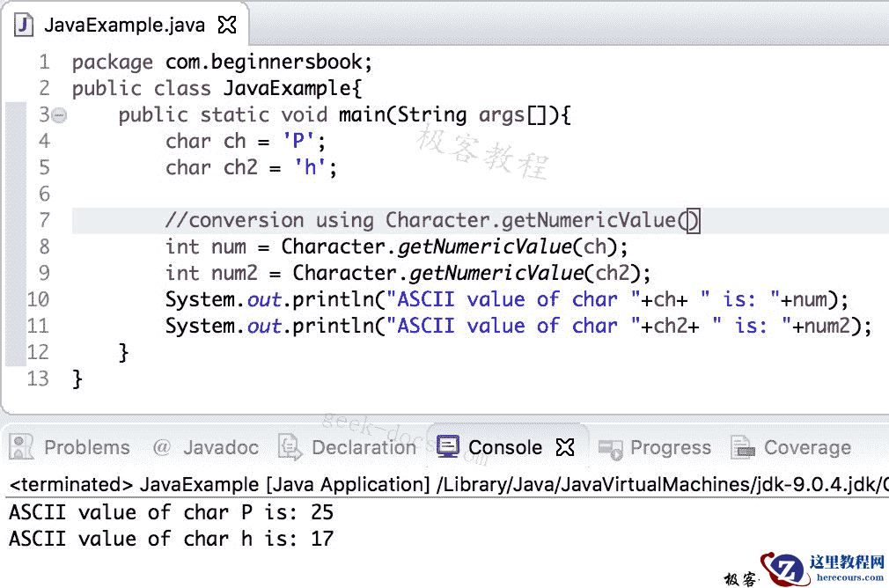Click the Java file icon on the editor tab
The image size is (889, 588).
coord(22,25)
